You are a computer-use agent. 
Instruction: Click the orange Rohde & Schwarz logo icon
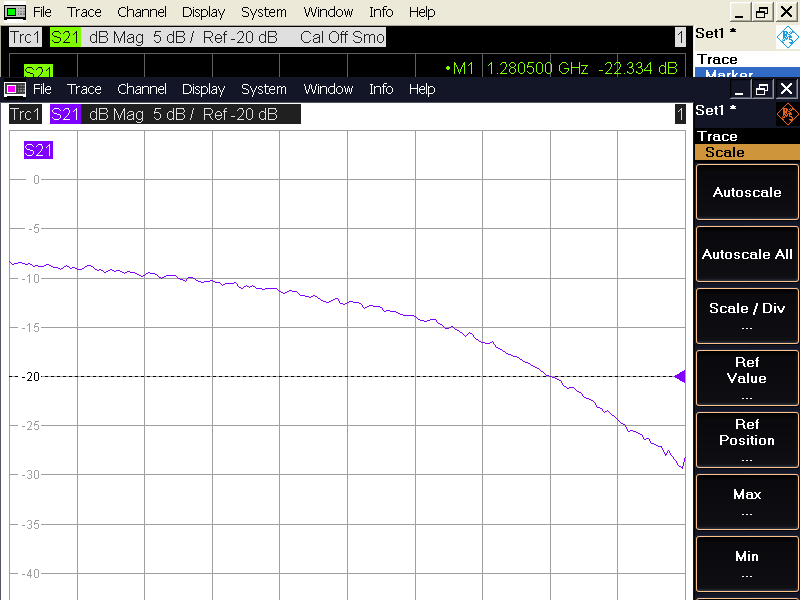click(787, 115)
